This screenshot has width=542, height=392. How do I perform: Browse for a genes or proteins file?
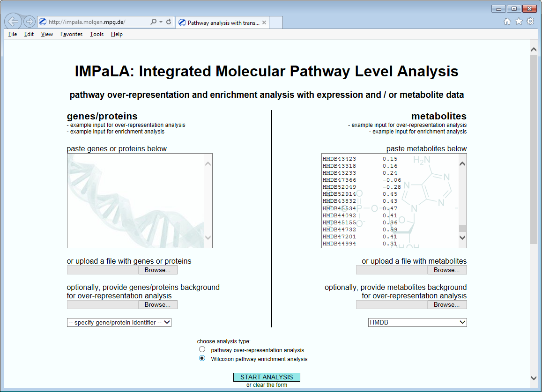(157, 270)
